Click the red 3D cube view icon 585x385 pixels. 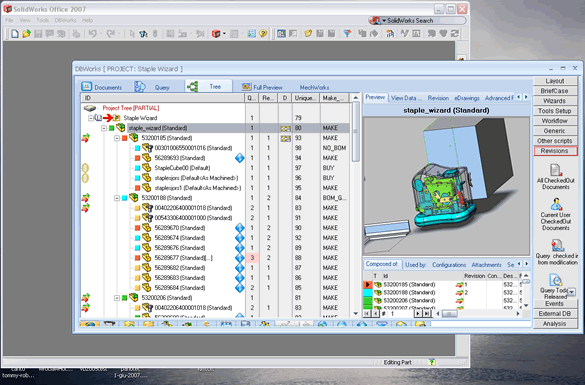pos(216,34)
